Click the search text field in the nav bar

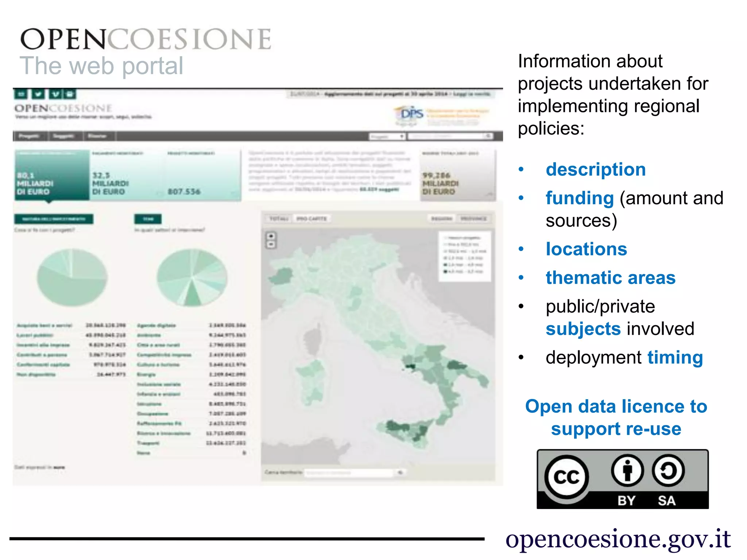pos(445,136)
